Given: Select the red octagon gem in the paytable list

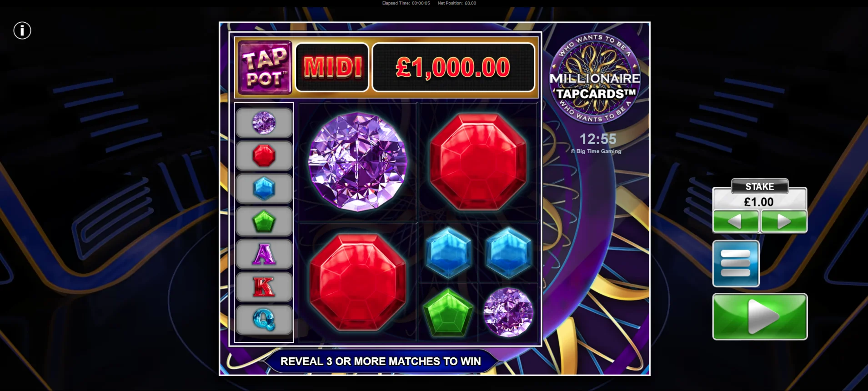Looking at the screenshot, I should [264, 155].
